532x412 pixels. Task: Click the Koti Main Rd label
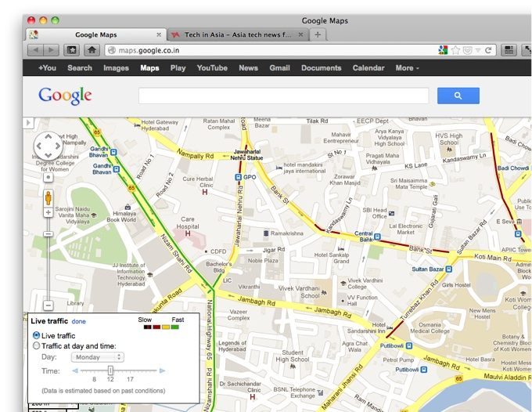tap(493, 258)
